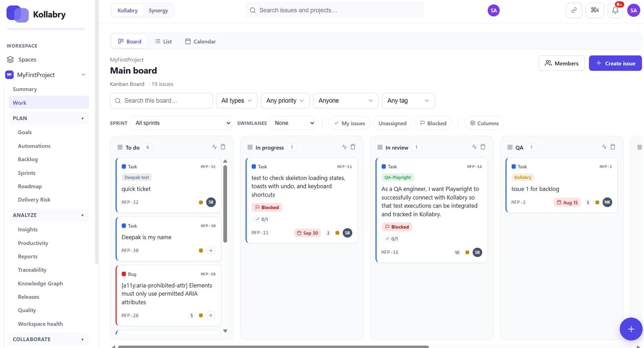Toggle the Unassigned filter

pos(392,123)
